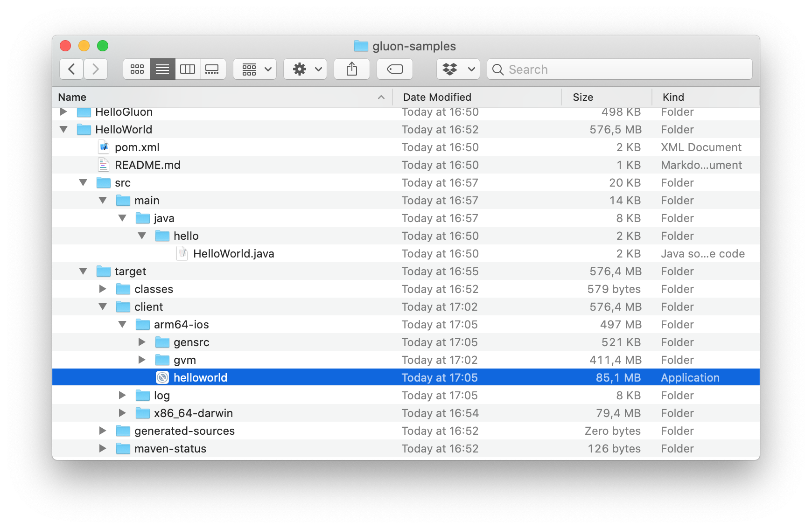Click the gluon-samples title folder icon
The height and width of the screenshot is (529, 812).
361,46
